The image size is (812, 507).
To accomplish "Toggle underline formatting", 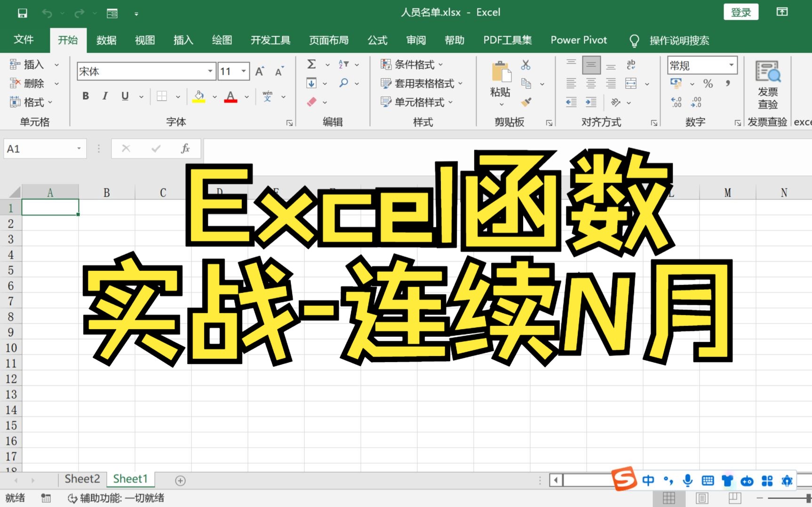I will coord(124,96).
